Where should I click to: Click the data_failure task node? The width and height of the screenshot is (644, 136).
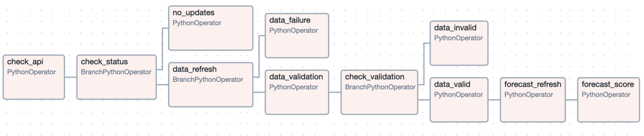pos(297,36)
